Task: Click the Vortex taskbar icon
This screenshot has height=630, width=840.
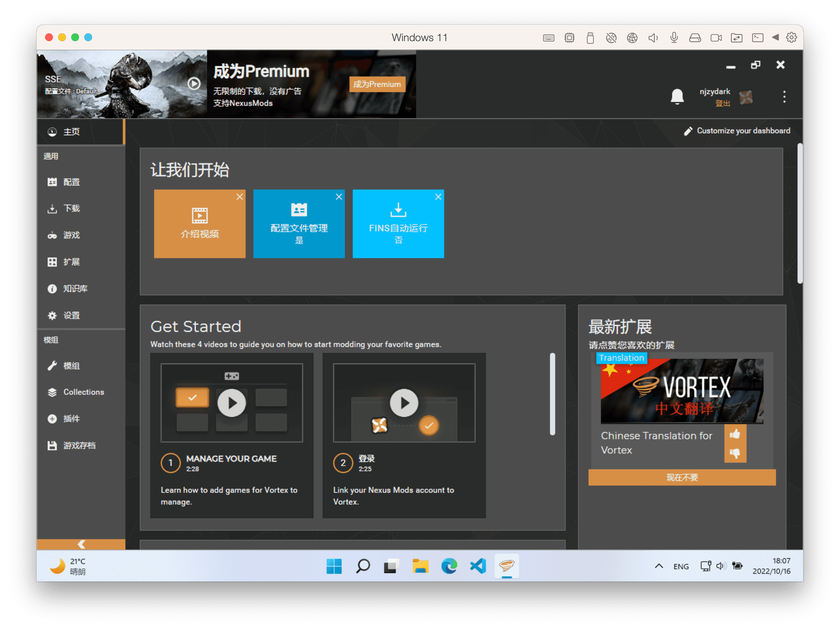Action: [507, 566]
